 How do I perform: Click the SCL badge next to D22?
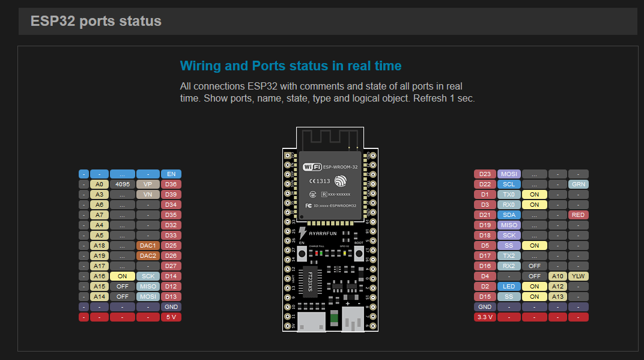[x=509, y=184]
